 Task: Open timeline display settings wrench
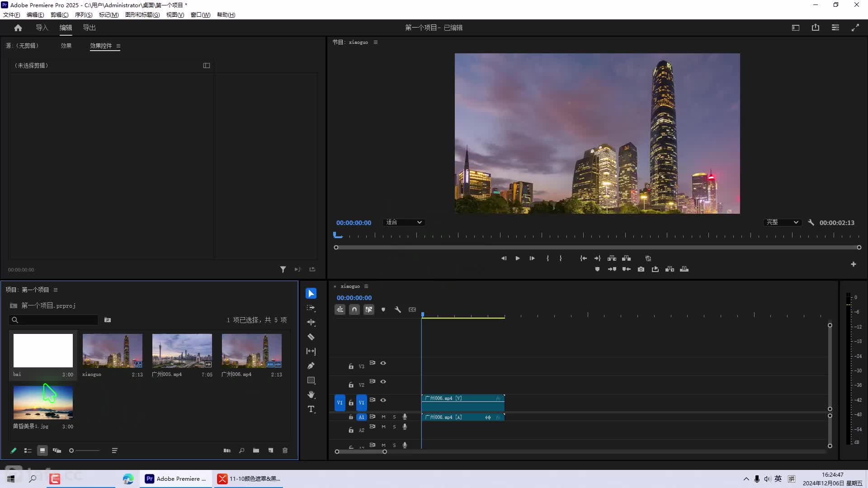(x=398, y=310)
